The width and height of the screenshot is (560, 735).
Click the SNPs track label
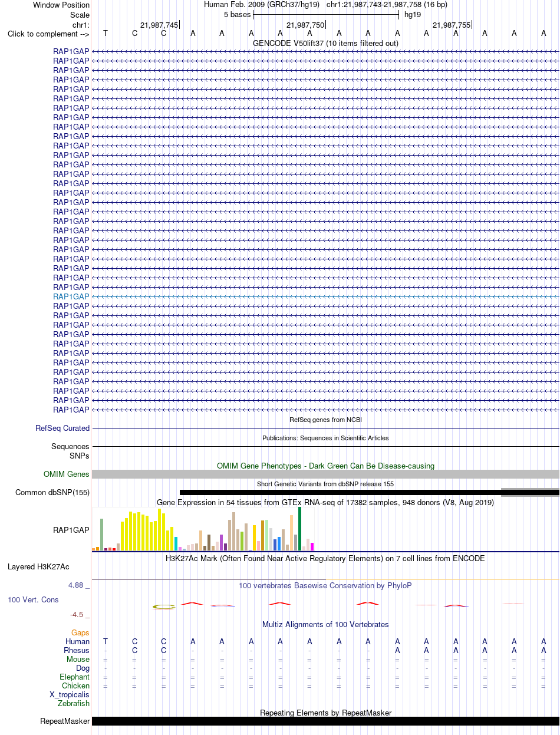80,456
